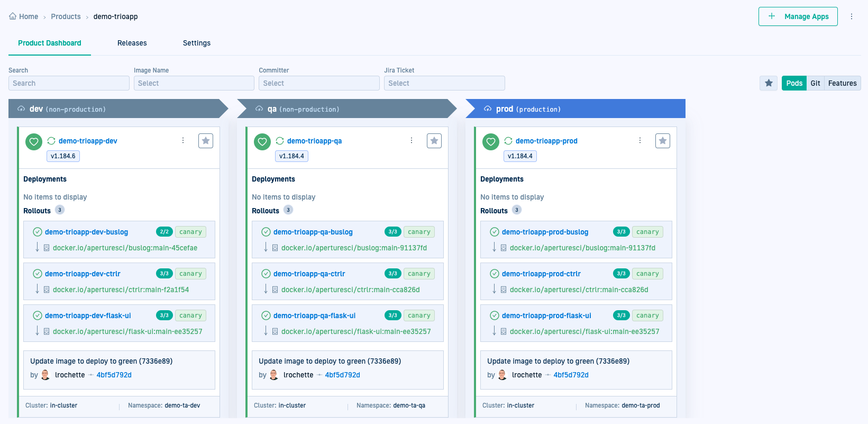Click the v1.184.6 version badge
This screenshot has width=868, height=424.
point(63,156)
